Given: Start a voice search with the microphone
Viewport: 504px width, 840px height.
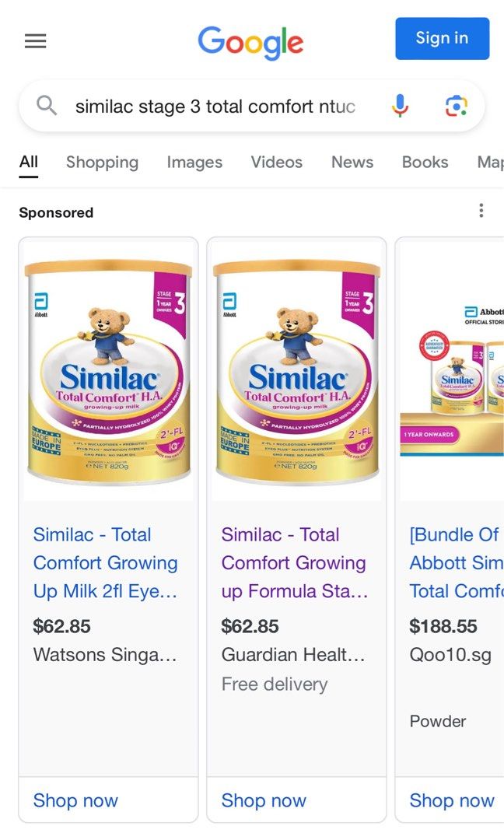Looking at the screenshot, I should pyautogui.click(x=400, y=106).
